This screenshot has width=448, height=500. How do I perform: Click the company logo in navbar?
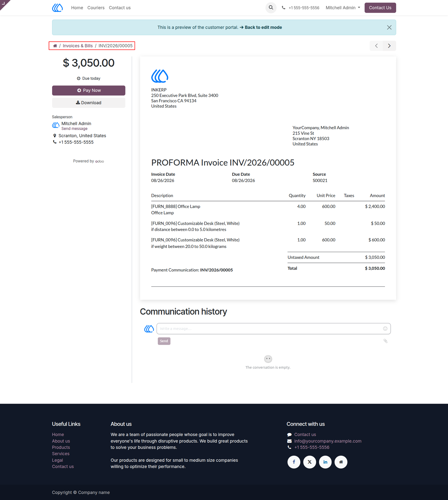point(57,8)
